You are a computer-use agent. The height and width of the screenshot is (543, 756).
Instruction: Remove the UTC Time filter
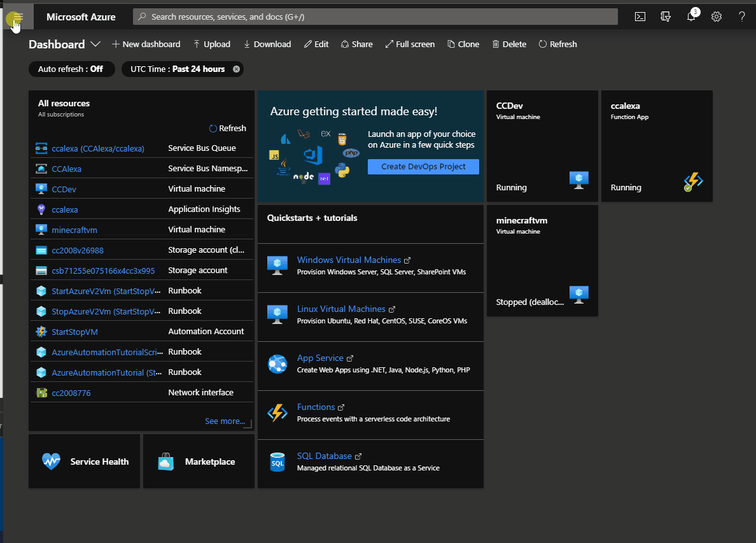coord(236,69)
